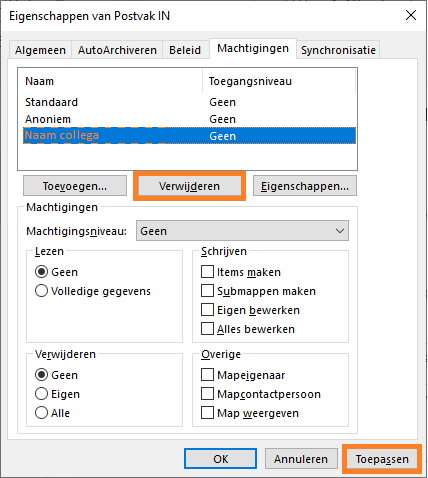
Task: Select the Standaard row in the list
Action: click(x=189, y=102)
